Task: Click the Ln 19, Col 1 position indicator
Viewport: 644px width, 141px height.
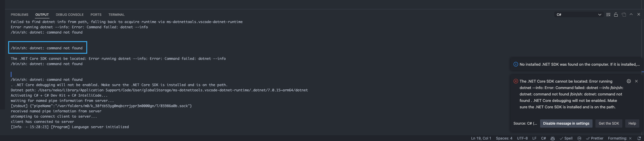Action: coord(481,138)
